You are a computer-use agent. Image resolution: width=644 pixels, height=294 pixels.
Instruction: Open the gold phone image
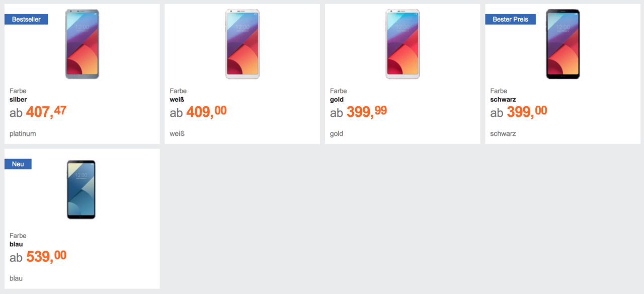403,44
